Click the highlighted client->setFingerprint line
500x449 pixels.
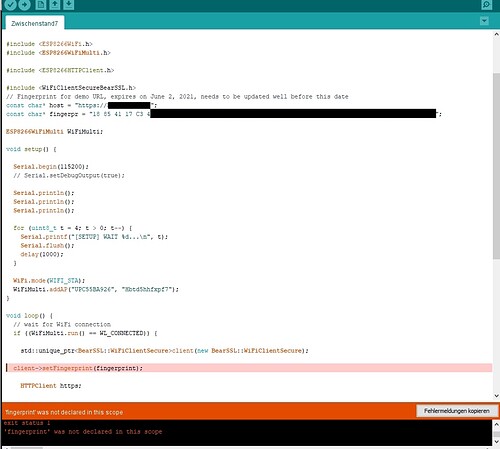(249, 368)
